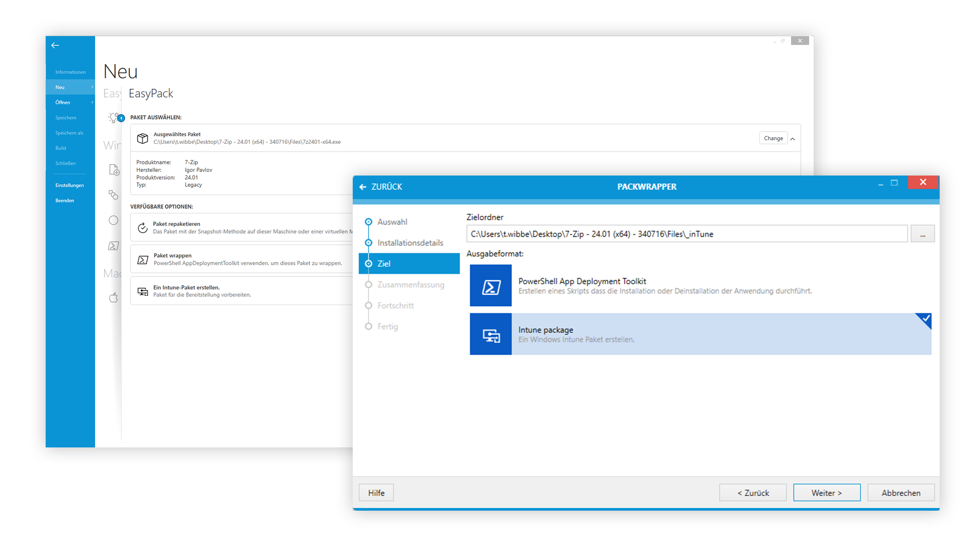Click the < Zurück button at the bottom
980x551 pixels.
(753, 493)
